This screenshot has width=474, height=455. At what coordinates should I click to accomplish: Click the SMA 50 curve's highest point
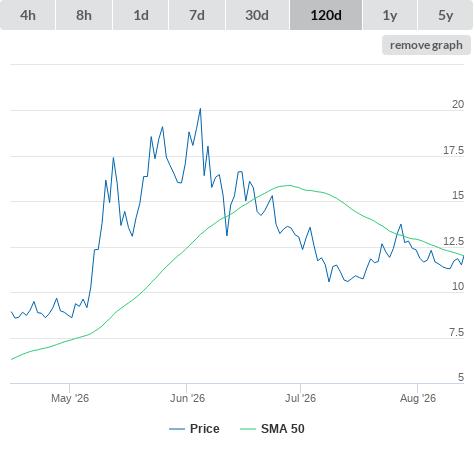click(x=287, y=185)
